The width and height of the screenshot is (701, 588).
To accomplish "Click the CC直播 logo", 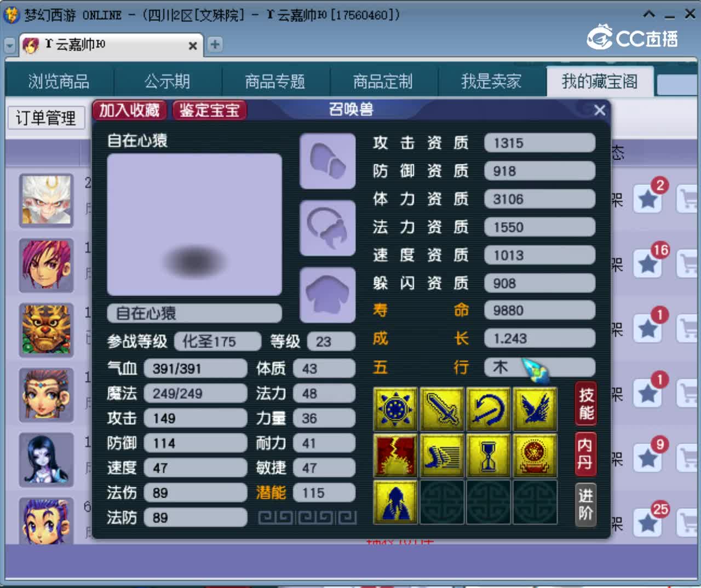I will [x=633, y=38].
